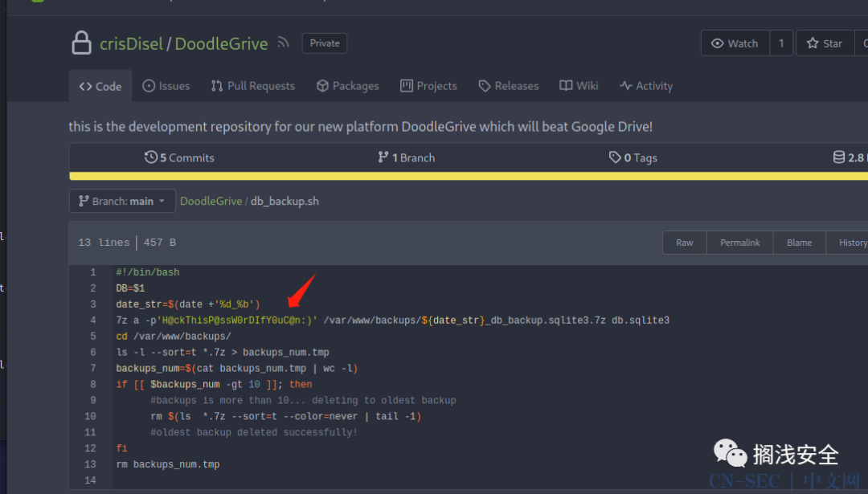Image resolution: width=868 pixels, height=494 pixels.
Task: Go to the Wiki tab
Action: pyautogui.click(x=579, y=86)
